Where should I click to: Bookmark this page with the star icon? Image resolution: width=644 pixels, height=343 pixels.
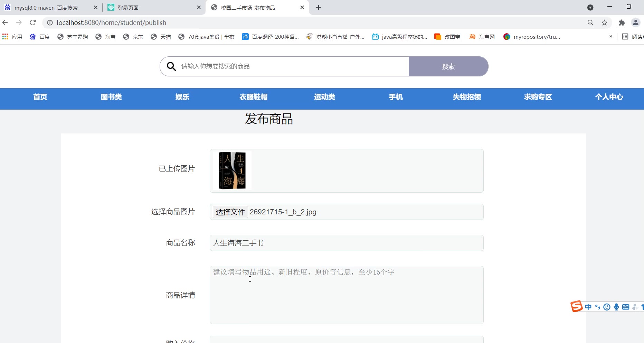pos(604,22)
